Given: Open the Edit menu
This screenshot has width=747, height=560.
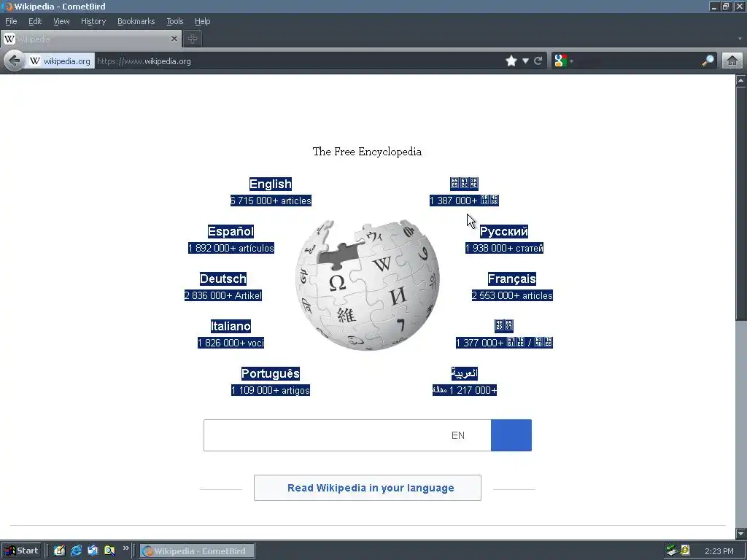Looking at the screenshot, I should point(35,21).
